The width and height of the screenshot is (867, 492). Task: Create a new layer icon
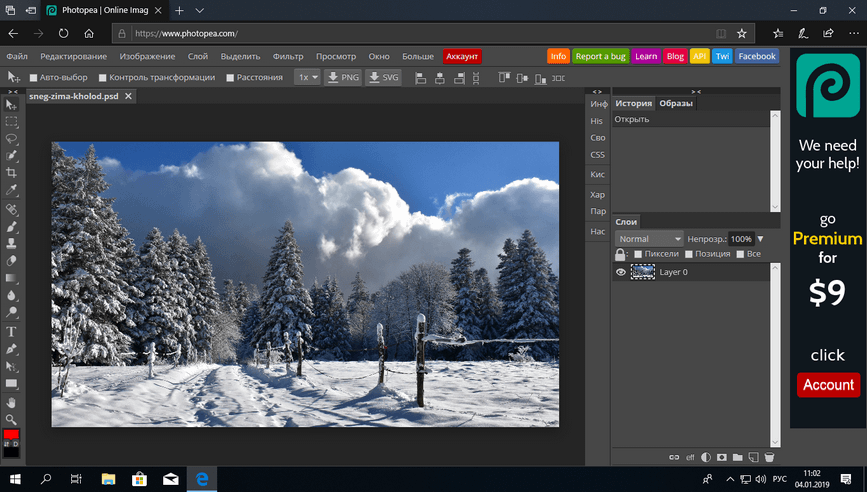point(753,457)
